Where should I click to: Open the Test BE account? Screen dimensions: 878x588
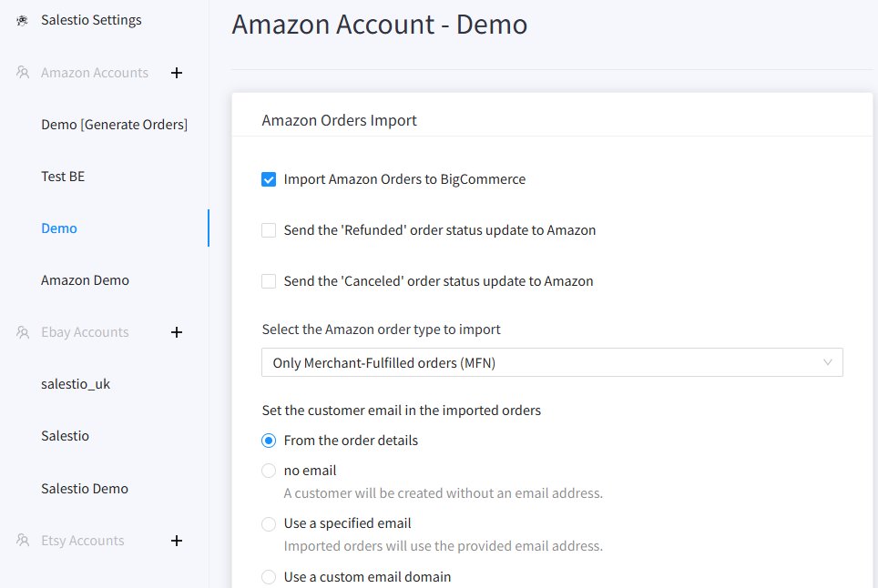pos(63,177)
